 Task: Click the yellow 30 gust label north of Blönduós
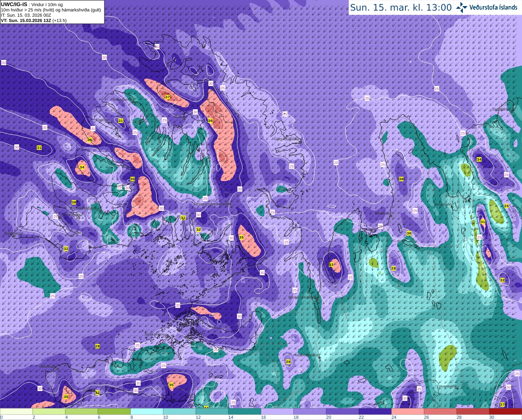click(401, 179)
